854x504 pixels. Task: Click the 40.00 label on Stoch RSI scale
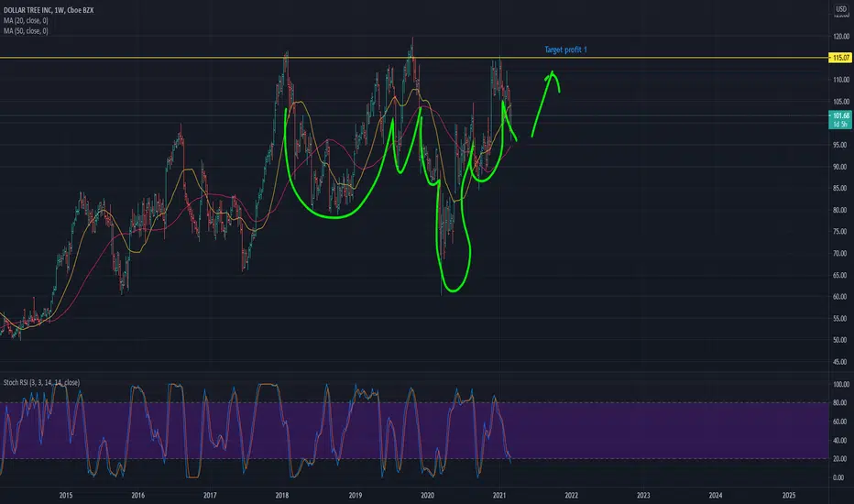tap(841, 440)
